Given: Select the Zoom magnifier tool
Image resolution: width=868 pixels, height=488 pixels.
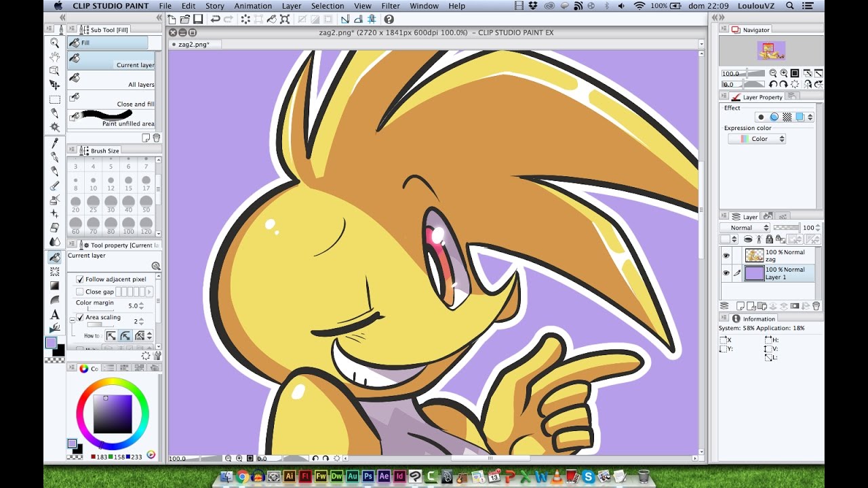Looking at the screenshot, I should [x=55, y=43].
